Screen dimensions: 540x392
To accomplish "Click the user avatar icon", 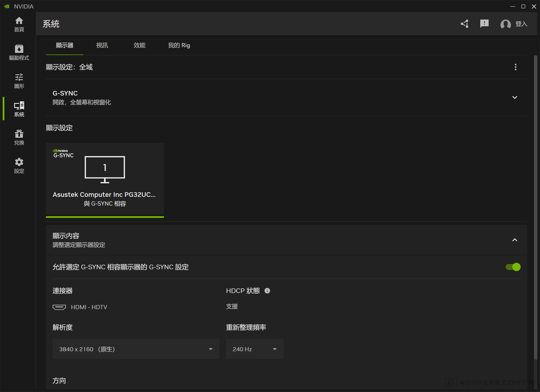I will tap(505, 24).
